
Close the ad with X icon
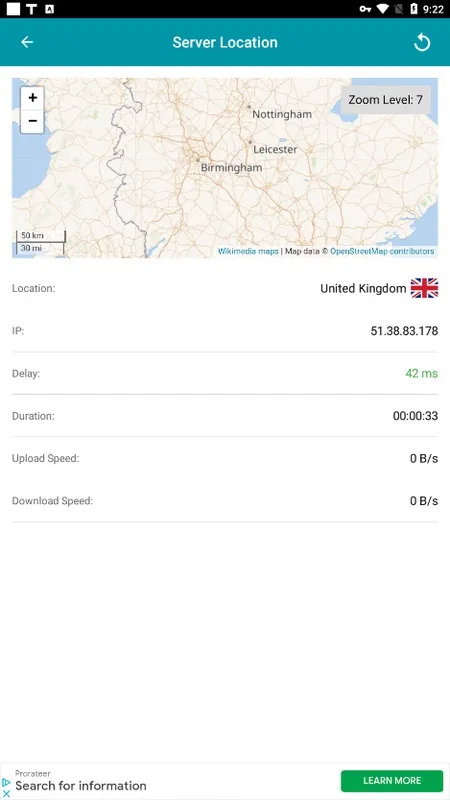coord(6,793)
